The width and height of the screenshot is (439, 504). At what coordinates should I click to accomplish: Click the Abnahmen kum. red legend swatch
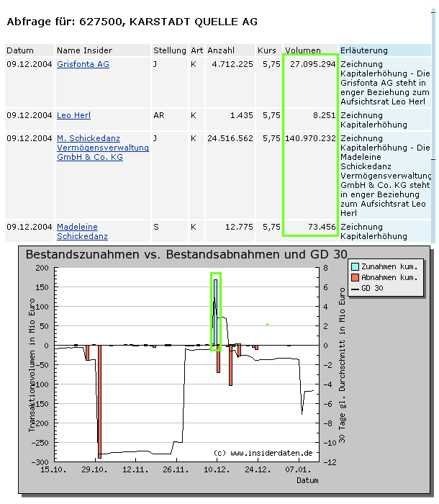click(x=355, y=277)
